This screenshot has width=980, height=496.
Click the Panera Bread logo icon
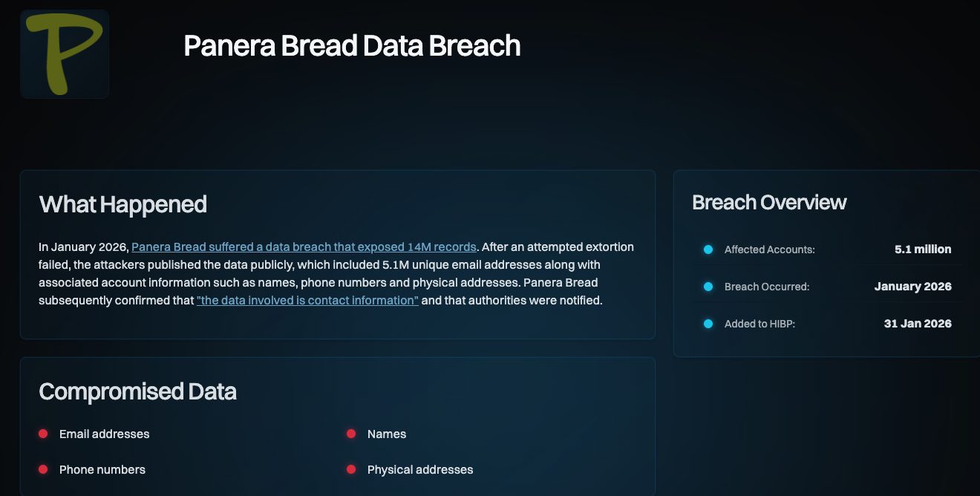(x=64, y=53)
